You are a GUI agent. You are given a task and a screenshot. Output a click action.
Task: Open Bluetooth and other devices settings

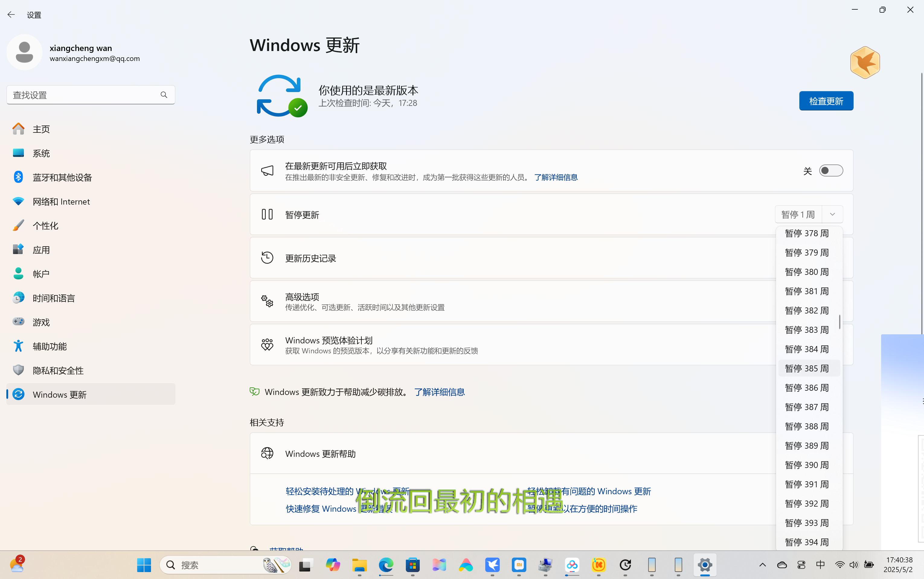[x=62, y=177]
